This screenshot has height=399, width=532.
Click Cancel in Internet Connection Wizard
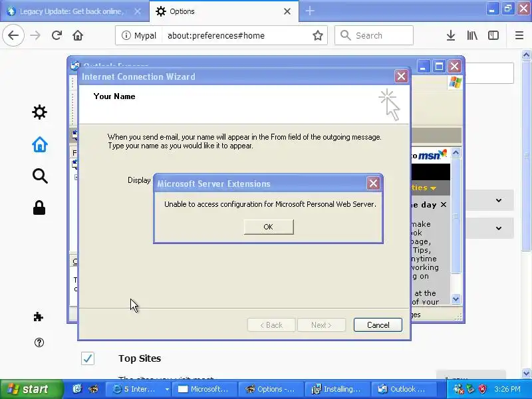(378, 325)
